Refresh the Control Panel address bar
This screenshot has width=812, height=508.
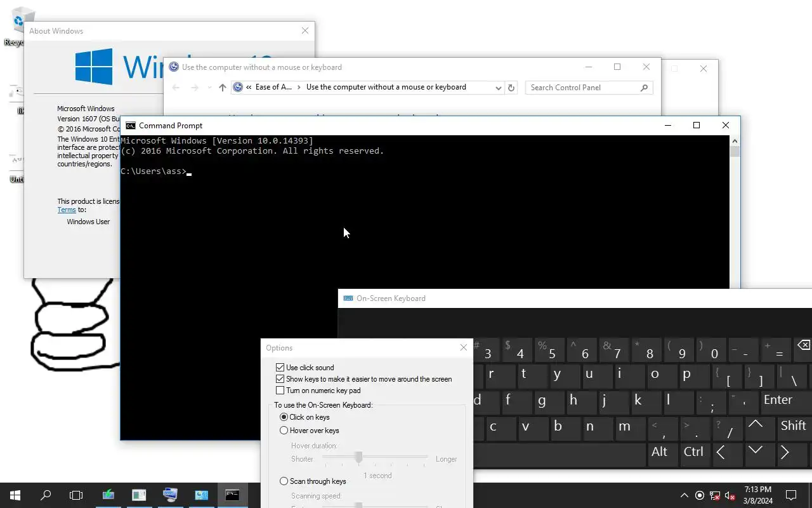[x=511, y=88]
